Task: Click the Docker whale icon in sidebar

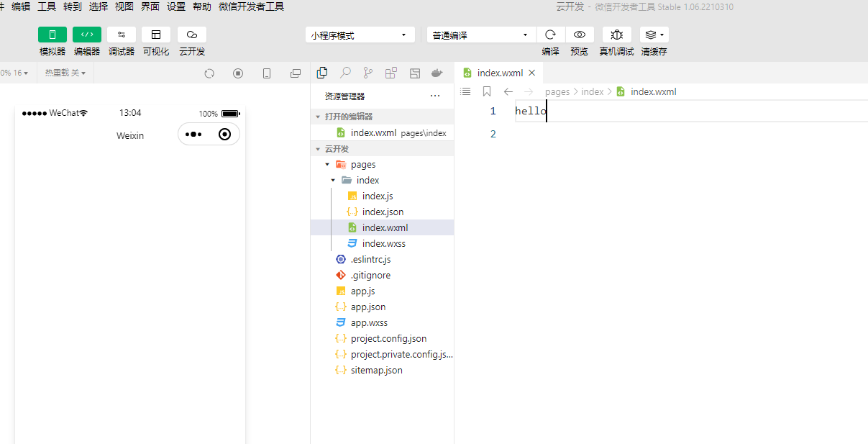Action: pos(437,73)
